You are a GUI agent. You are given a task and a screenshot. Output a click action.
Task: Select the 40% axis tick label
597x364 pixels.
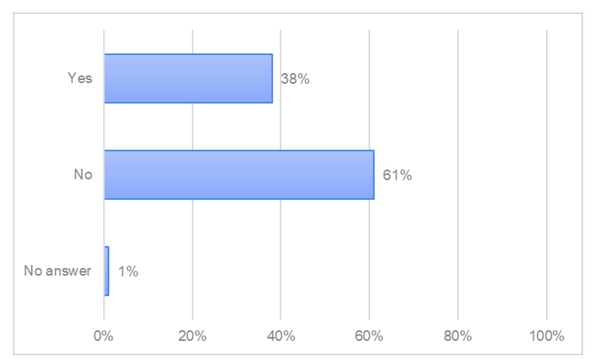tap(281, 336)
